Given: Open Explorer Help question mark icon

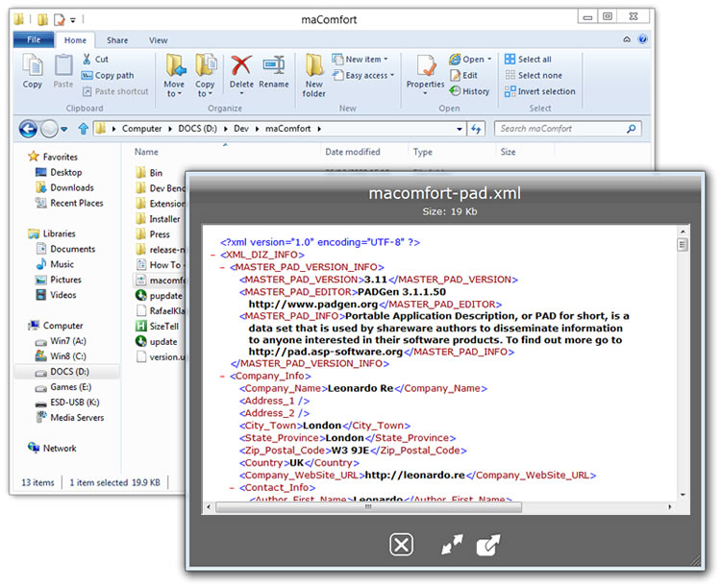Looking at the screenshot, I should coord(643,39).
